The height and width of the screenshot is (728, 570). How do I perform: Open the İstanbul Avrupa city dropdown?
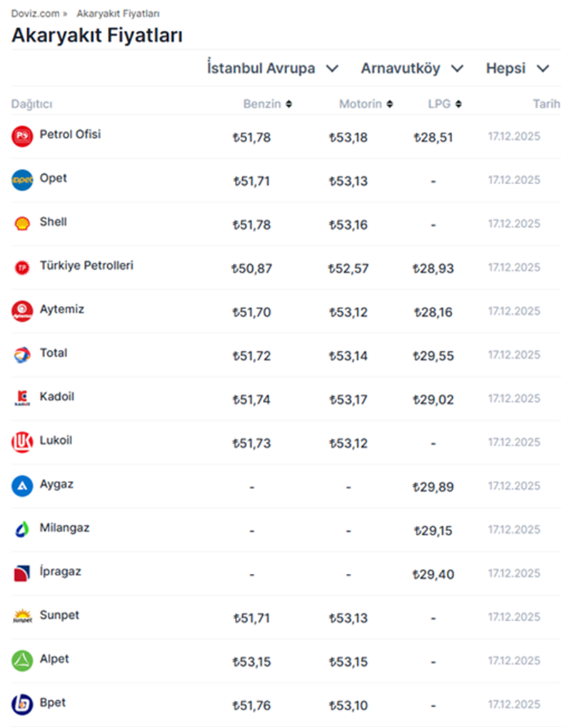tap(272, 69)
